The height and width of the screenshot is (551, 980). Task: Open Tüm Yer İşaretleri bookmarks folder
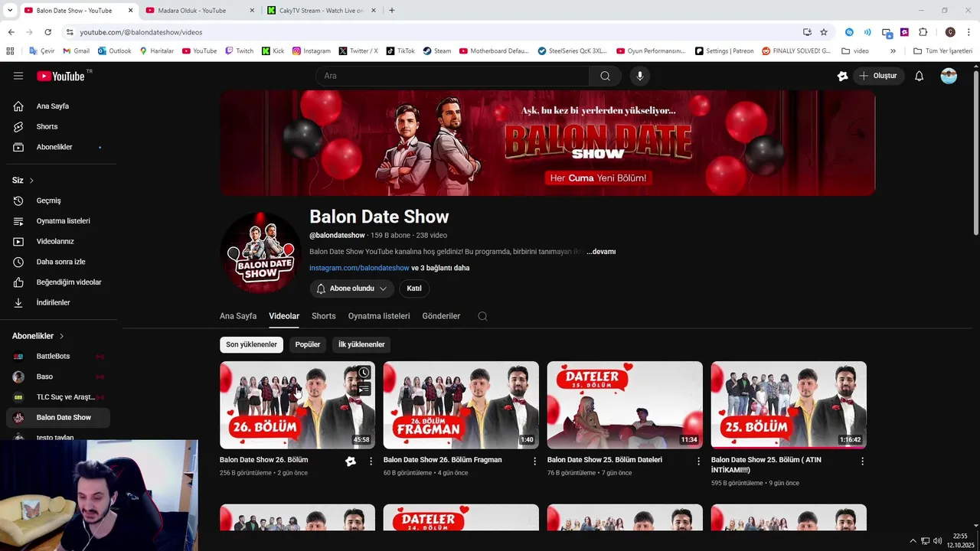coord(942,51)
